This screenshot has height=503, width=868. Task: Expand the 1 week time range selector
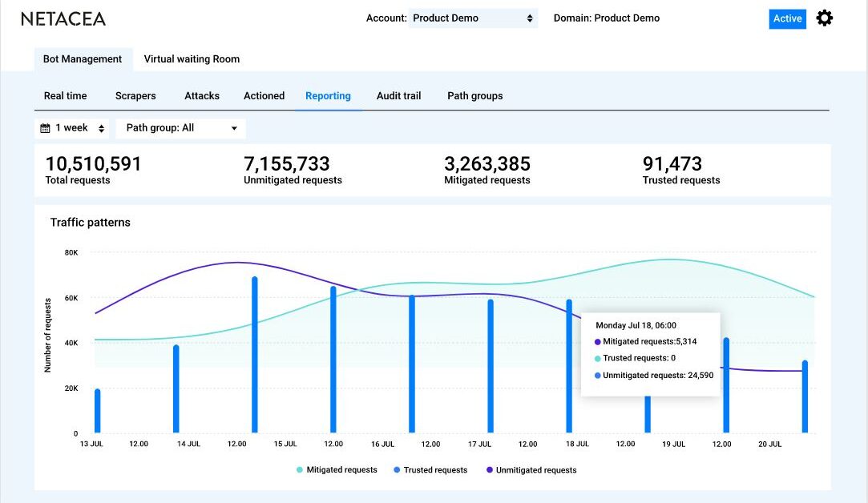coord(72,127)
